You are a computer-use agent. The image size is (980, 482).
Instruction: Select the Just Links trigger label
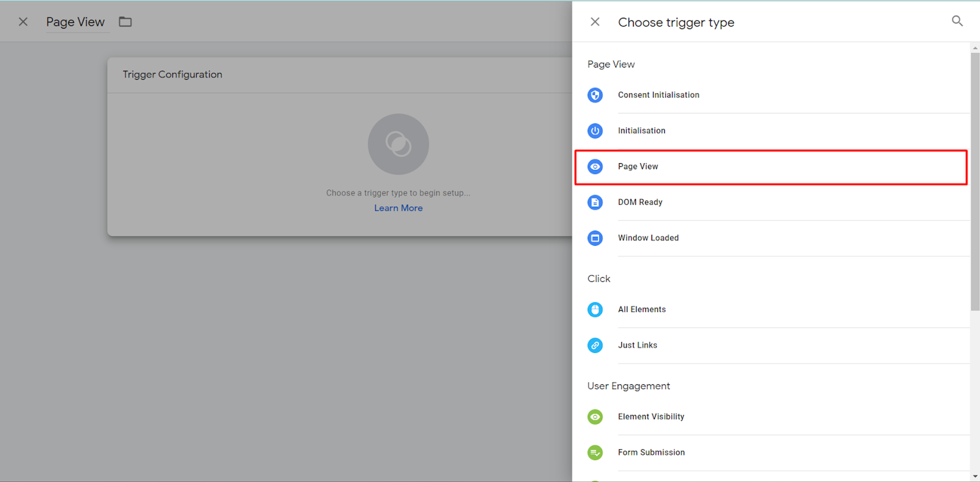click(637, 345)
